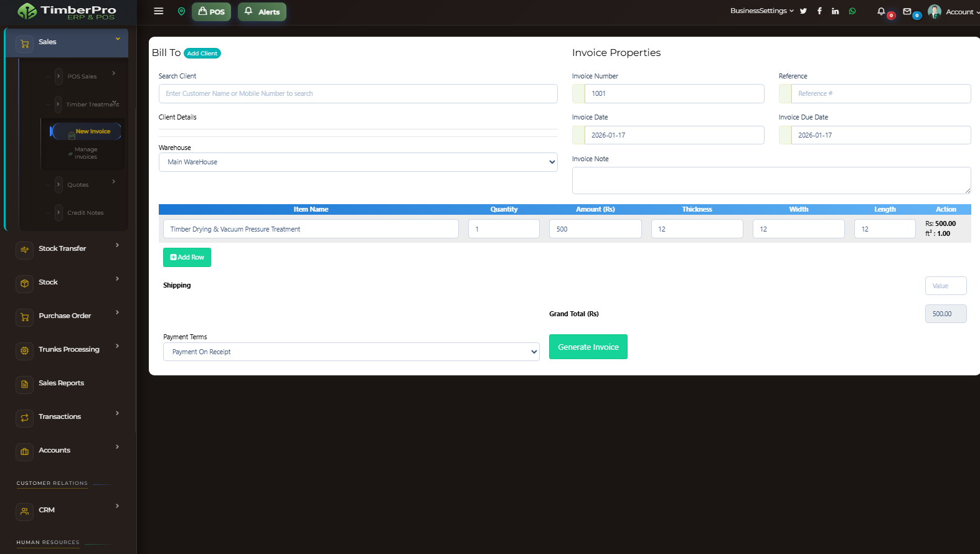Click the Width input field
980x554 pixels.
(799, 229)
